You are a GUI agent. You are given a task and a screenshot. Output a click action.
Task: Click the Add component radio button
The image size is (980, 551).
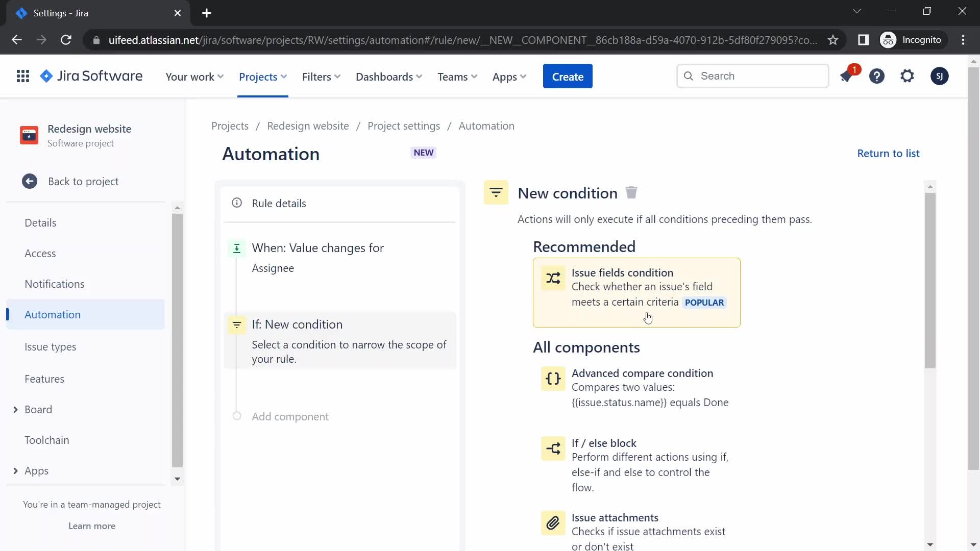click(x=237, y=416)
